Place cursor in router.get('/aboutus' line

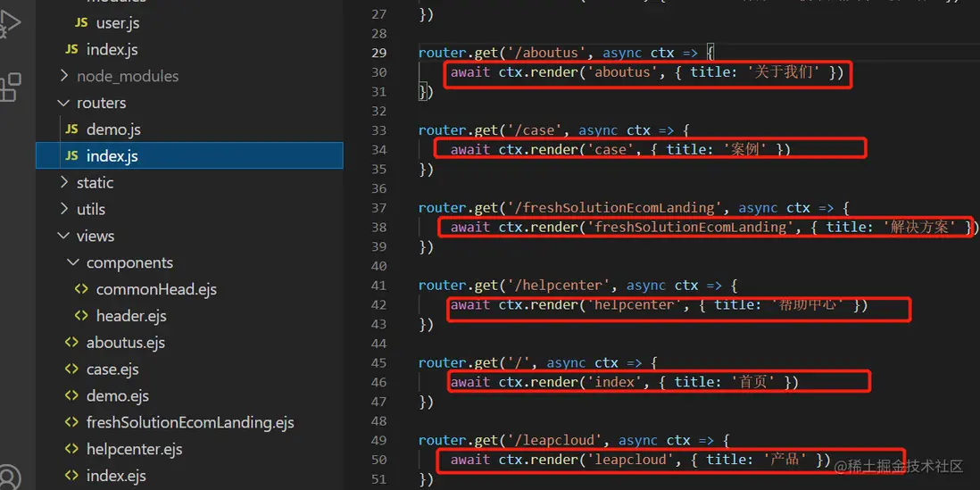click(x=566, y=53)
